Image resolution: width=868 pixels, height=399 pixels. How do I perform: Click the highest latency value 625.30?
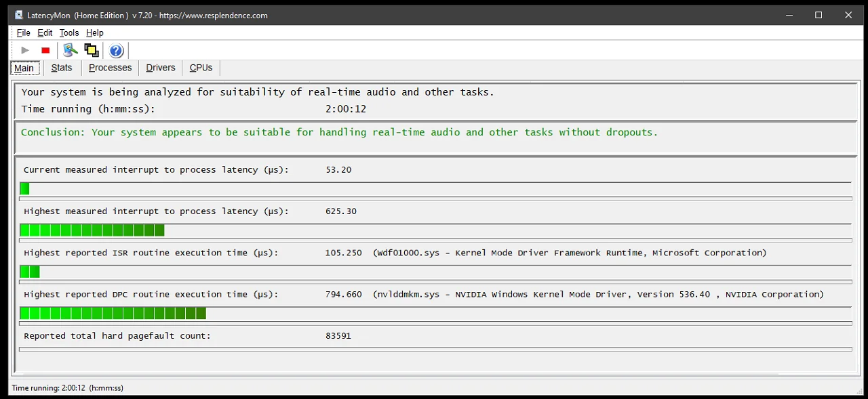(x=341, y=211)
